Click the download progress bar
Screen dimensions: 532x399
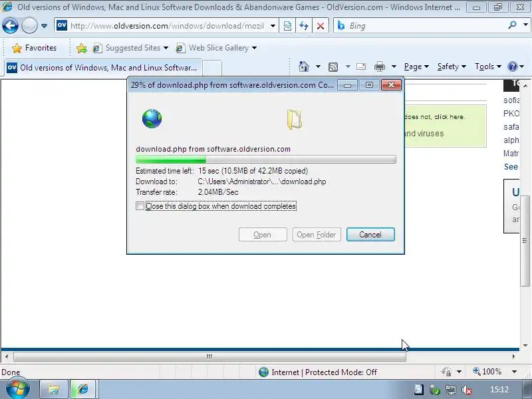265,160
